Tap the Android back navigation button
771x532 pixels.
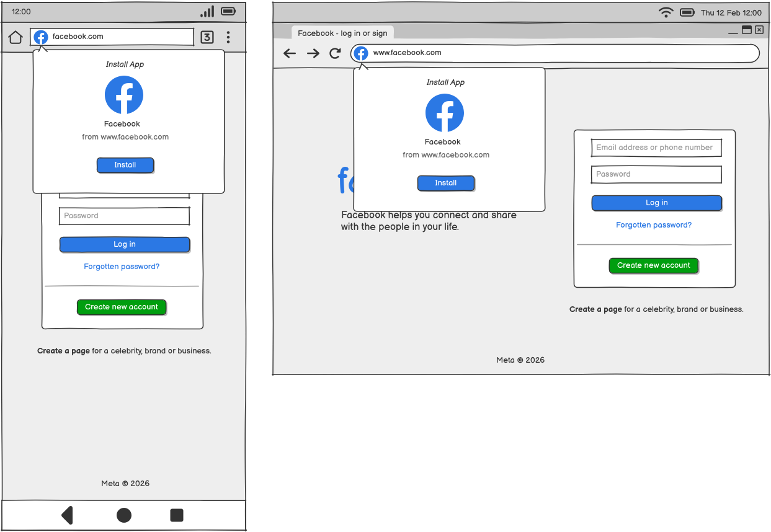tap(67, 515)
